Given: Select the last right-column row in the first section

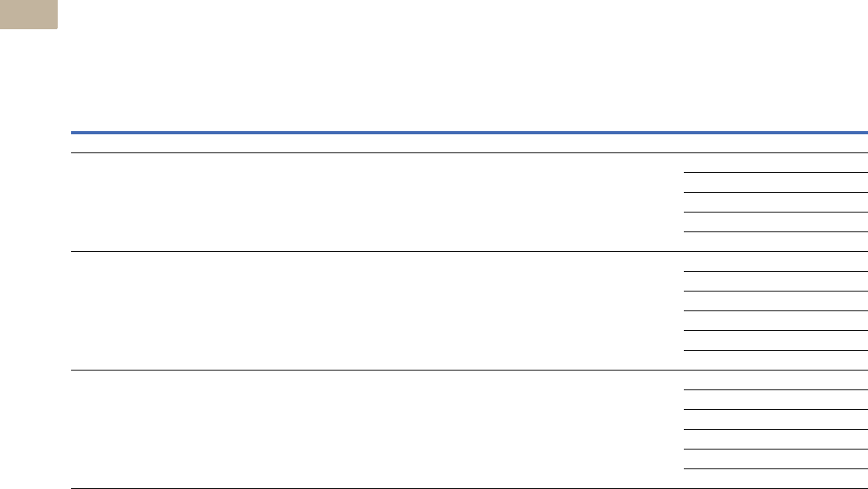Looking at the screenshot, I should pos(775,242).
